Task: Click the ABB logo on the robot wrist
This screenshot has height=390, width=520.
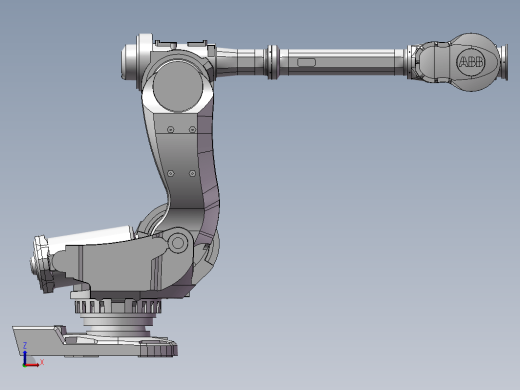Action: pos(471,62)
